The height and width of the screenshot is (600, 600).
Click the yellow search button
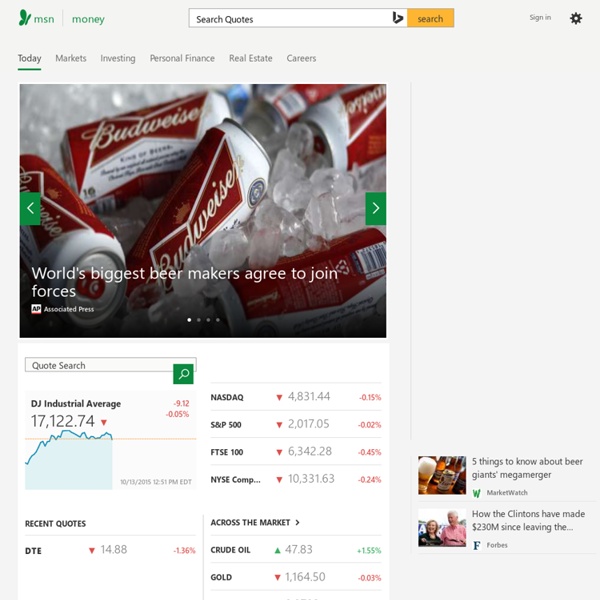pyautogui.click(x=430, y=18)
